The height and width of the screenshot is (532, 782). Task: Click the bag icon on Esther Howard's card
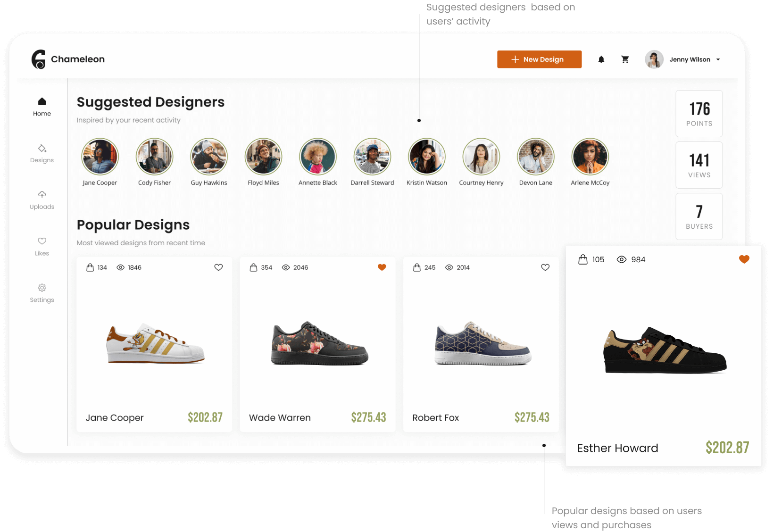point(583,259)
